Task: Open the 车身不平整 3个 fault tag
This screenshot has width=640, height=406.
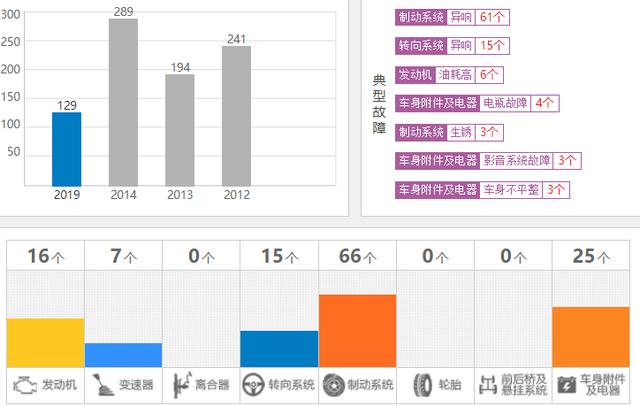Action: coord(482,190)
